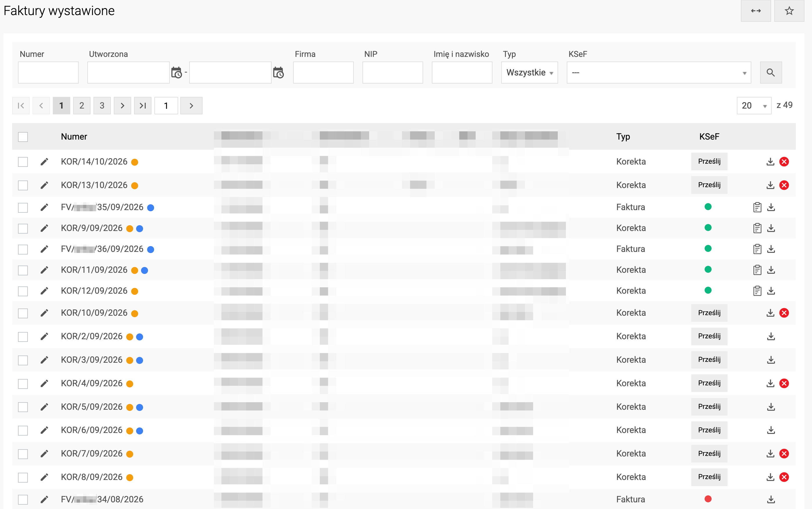Screen dimensions: 812x509
Task: Click the jump-to-page go button
Action: [191, 106]
